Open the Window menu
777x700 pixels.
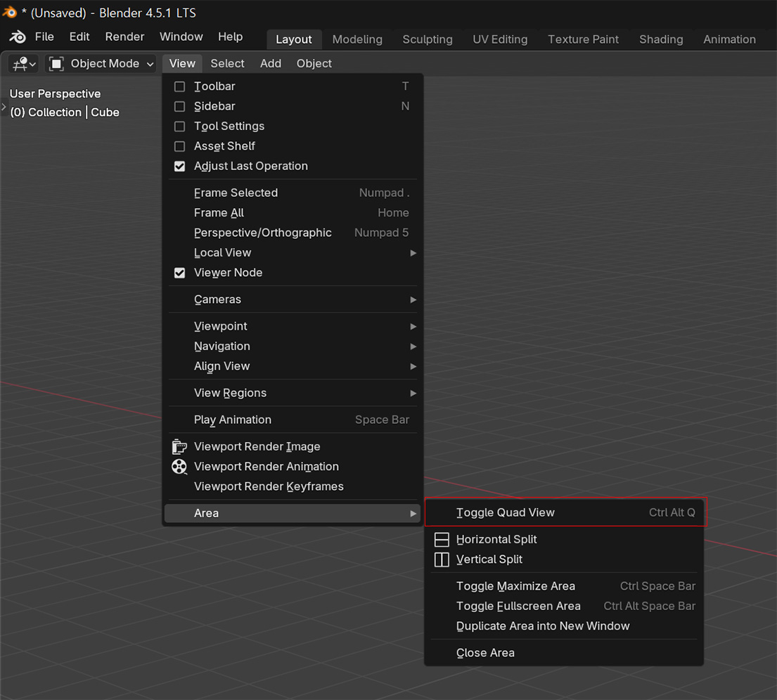[181, 37]
